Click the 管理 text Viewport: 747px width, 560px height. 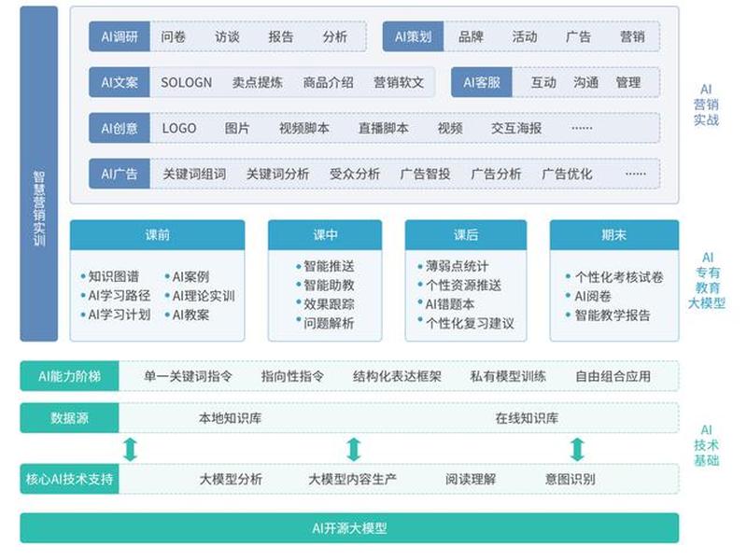click(628, 82)
